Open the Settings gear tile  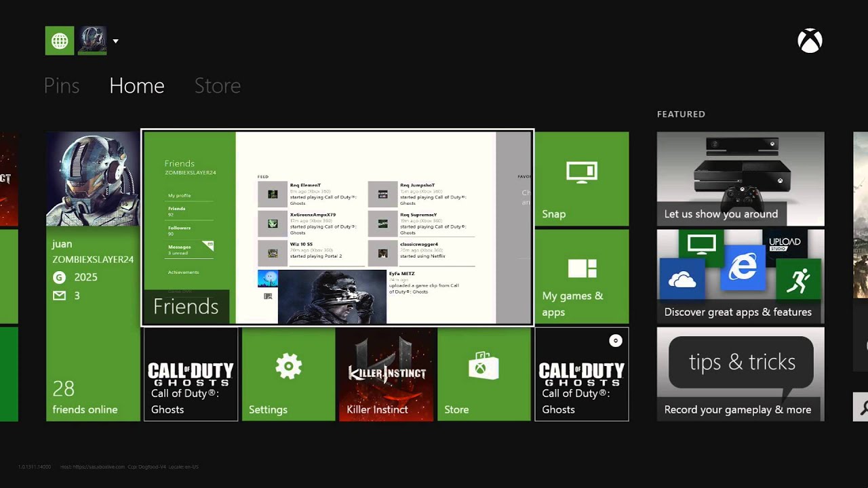pos(288,374)
